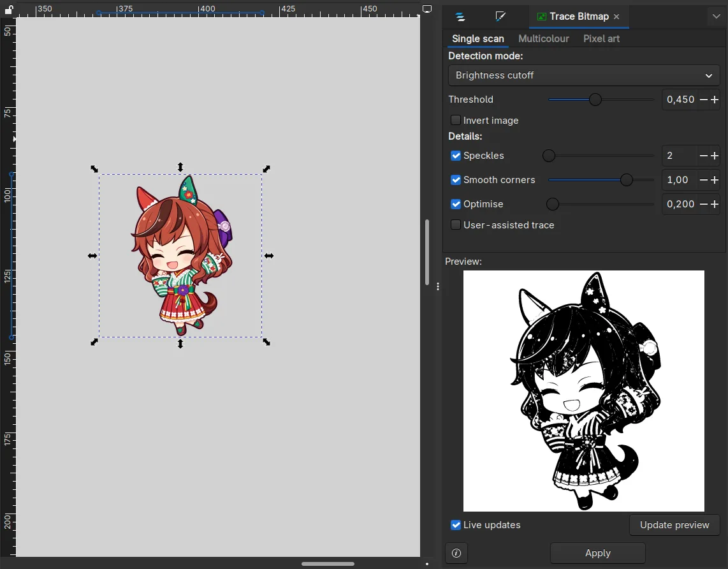Click the chibi character image on canvas
Viewport: 728px width, 569px height.
(181, 255)
